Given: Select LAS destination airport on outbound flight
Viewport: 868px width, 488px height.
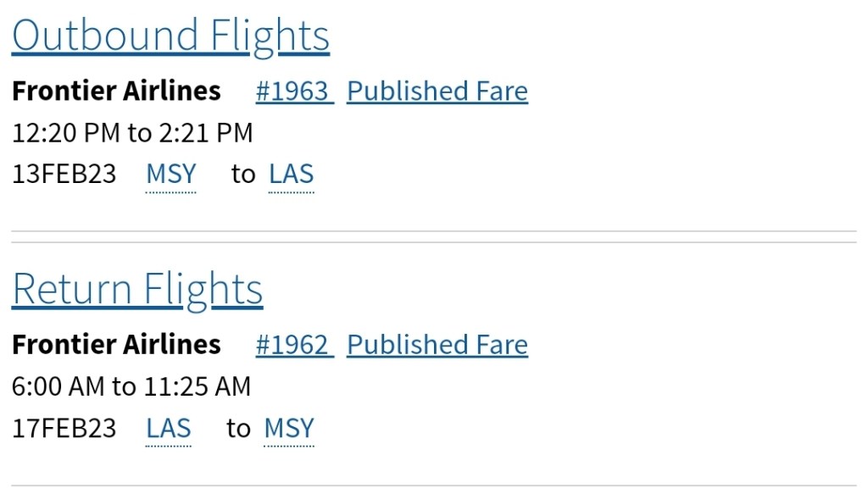Looking at the screenshot, I should (292, 175).
